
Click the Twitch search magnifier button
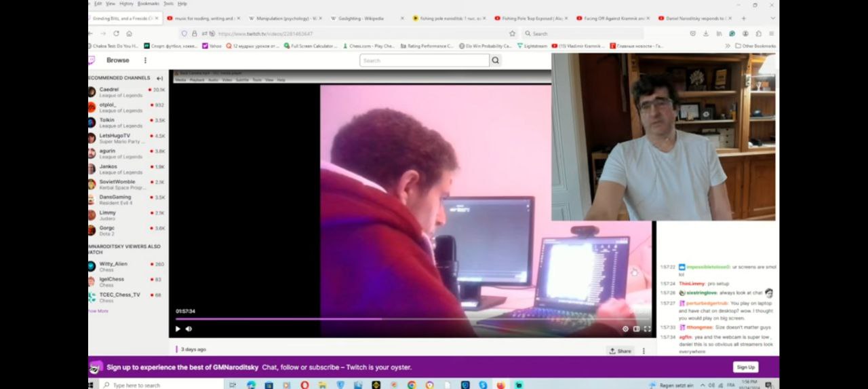click(496, 60)
